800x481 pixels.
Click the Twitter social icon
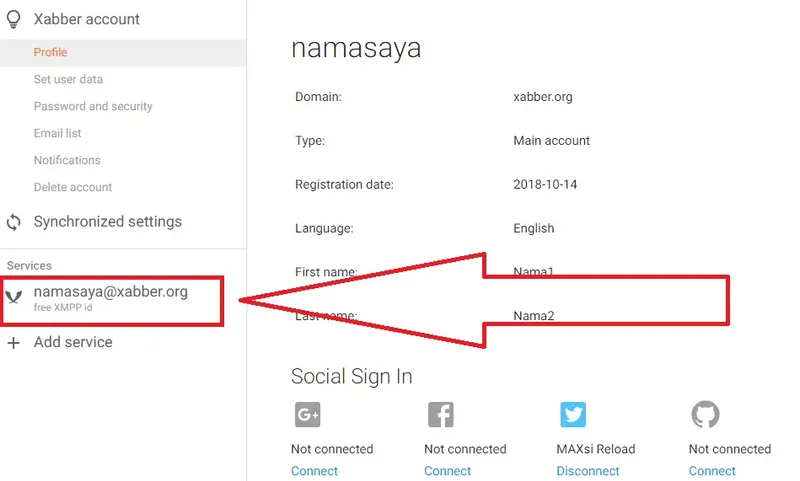[573, 415]
